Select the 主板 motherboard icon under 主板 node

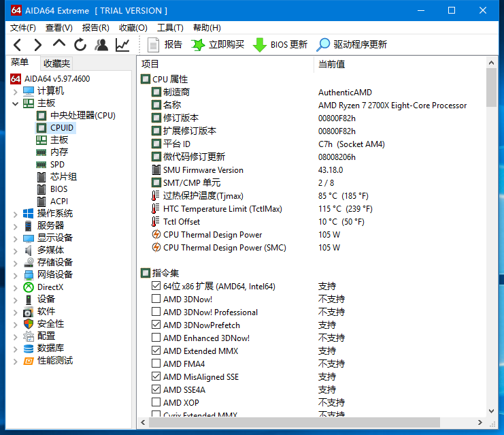click(x=41, y=140)
